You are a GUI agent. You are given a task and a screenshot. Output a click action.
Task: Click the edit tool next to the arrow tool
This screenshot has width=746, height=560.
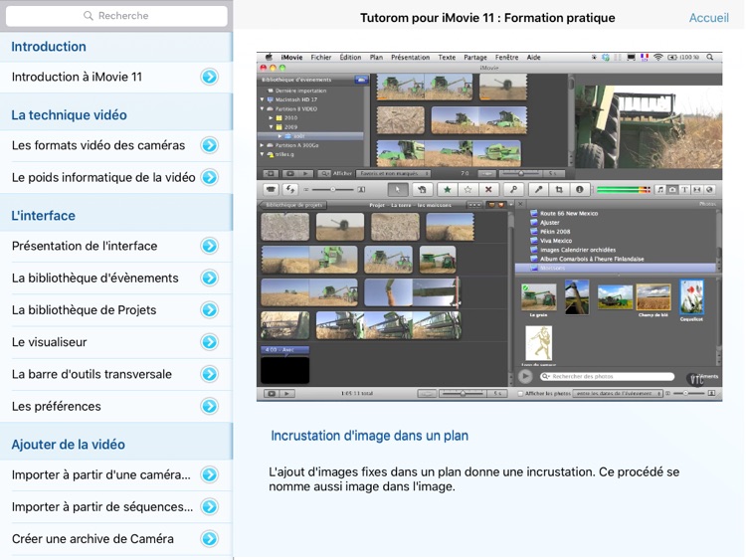point(422,190)
